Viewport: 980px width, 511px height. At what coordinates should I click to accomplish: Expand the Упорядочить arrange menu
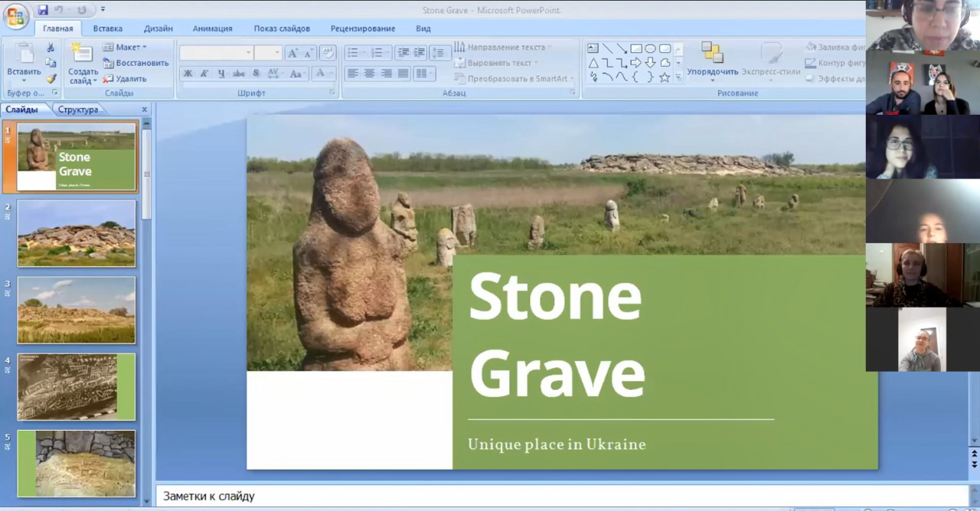pos(712,72)
